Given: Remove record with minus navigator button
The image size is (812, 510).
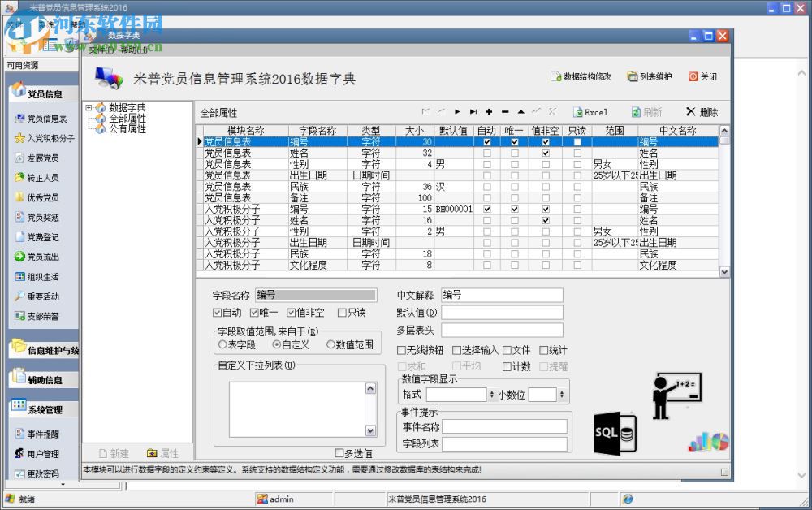Looking at the screenshot, I should click(x=505, y=111).
